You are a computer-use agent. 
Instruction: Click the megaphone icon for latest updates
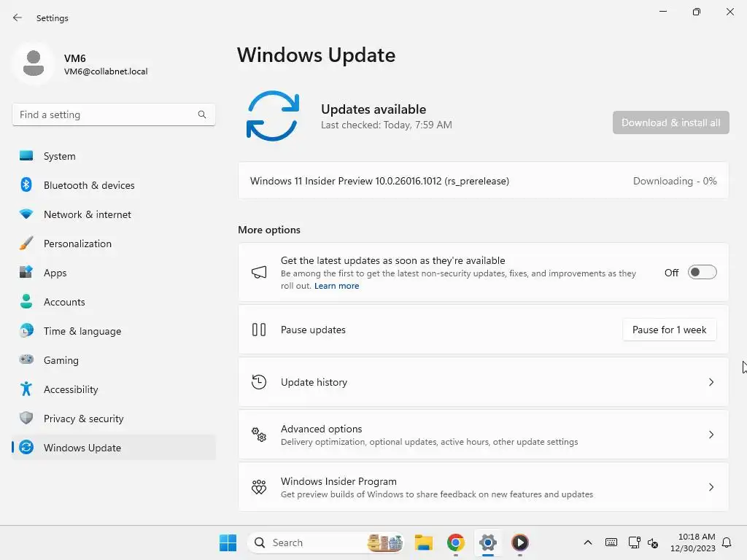259,273
